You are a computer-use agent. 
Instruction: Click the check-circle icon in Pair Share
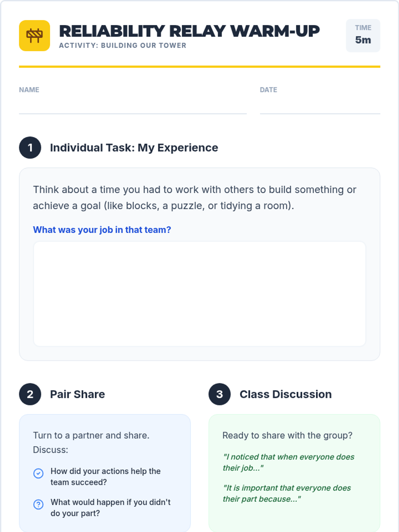[x=39, y=473]
